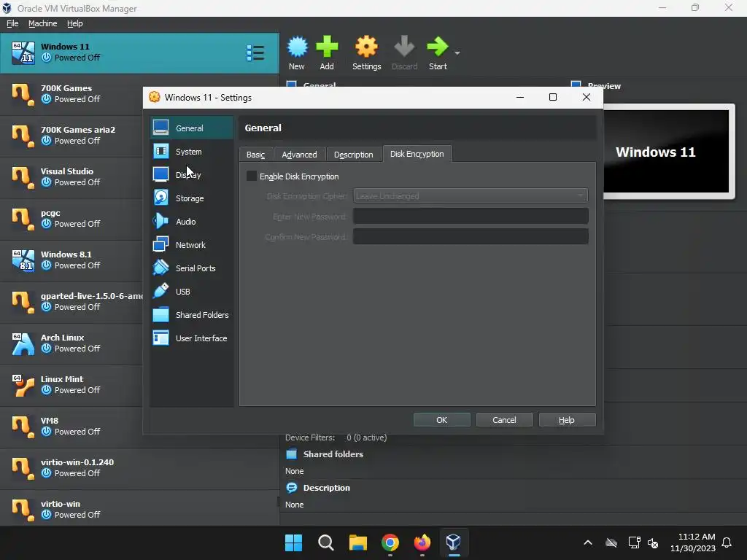Screen dimensions: 747x560
Task: Launch Google Chrome from the taskbar
Action: pos(390,542)
